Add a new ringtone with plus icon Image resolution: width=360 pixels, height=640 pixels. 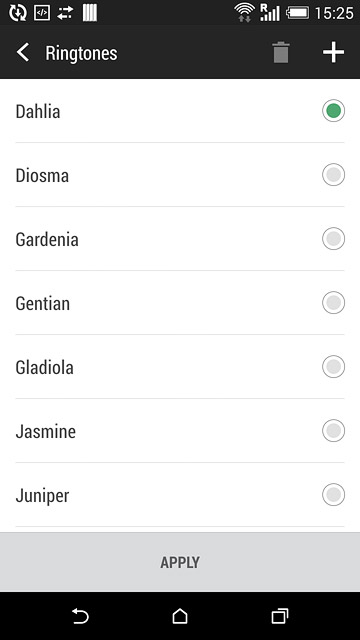point(333,52)
